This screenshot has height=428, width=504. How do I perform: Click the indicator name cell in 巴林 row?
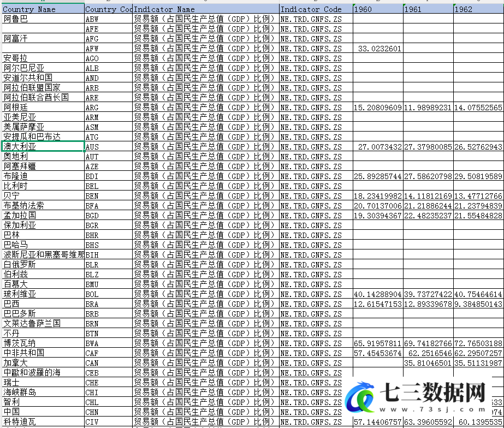pos(206,235)
